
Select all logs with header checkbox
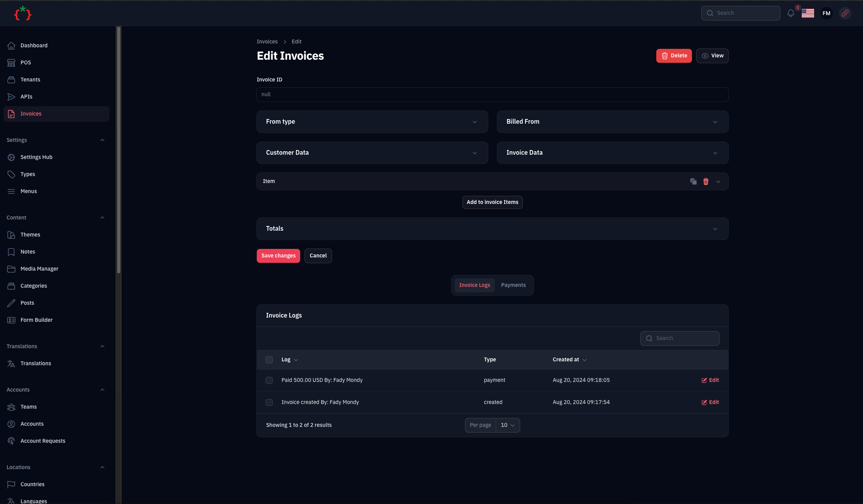[x=269, y=360]
